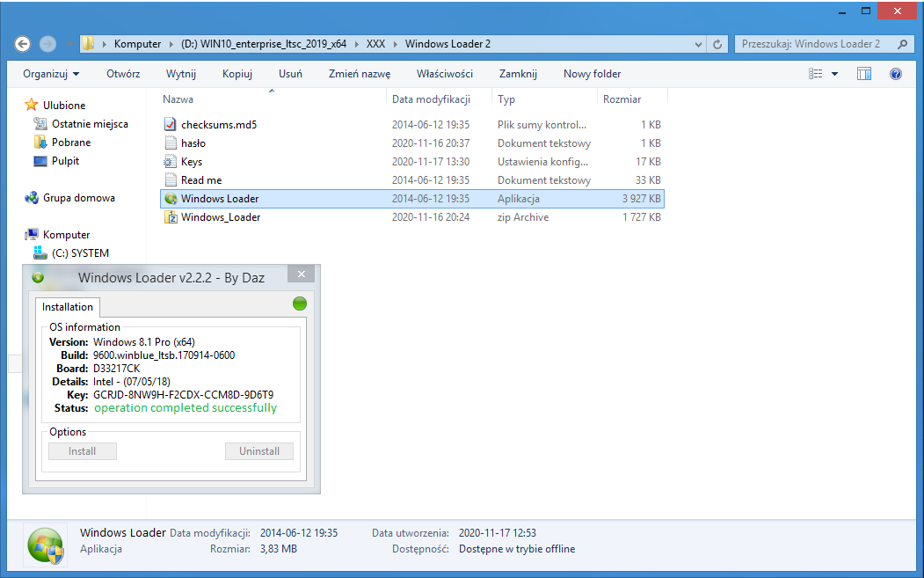Viewport: 924px width, 578px height.
Task: Click the Windows Loader application icon
Action: tap(171, 199)
